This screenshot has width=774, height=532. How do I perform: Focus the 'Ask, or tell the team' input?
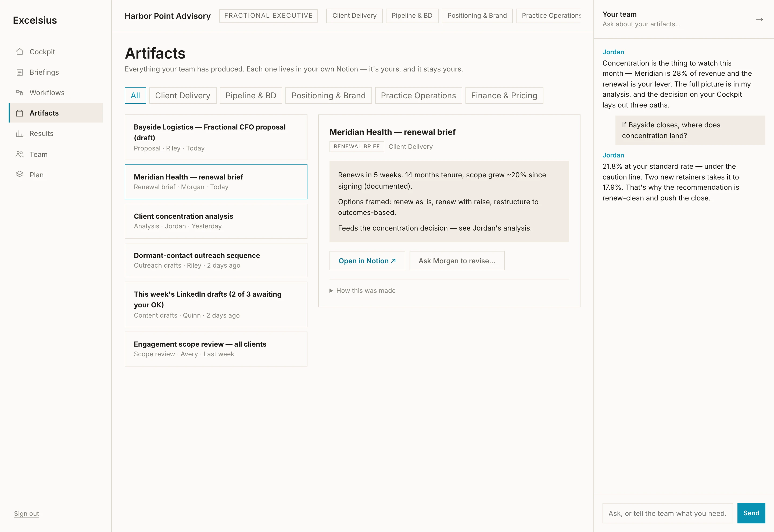click(x=667, y=513)
